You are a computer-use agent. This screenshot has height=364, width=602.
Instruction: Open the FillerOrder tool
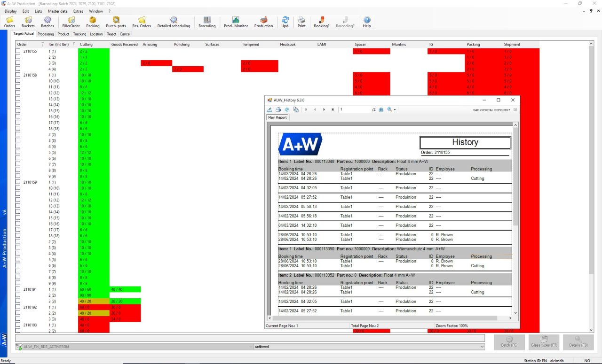pyautogui.click(x=71, y=22)
